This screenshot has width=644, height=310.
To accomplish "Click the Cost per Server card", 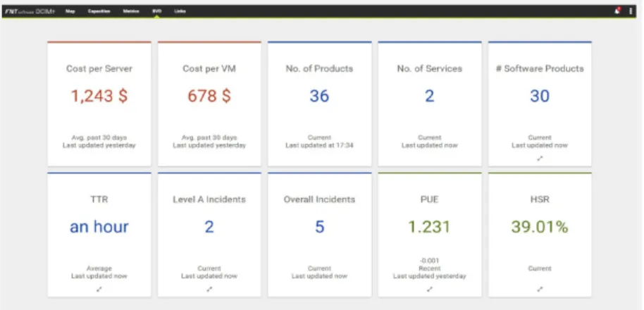I will (x=99, y=104).
